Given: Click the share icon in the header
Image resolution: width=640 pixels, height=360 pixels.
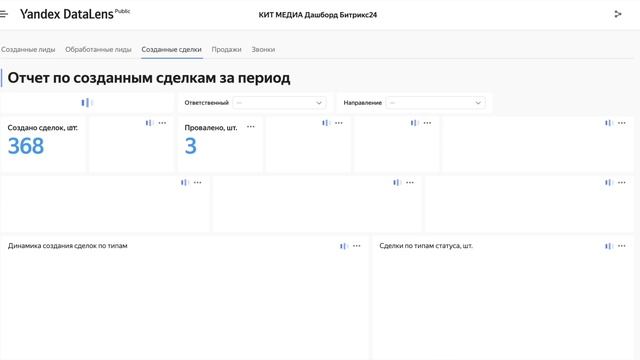Looking at the screenshot, I should tap(618, 14).
